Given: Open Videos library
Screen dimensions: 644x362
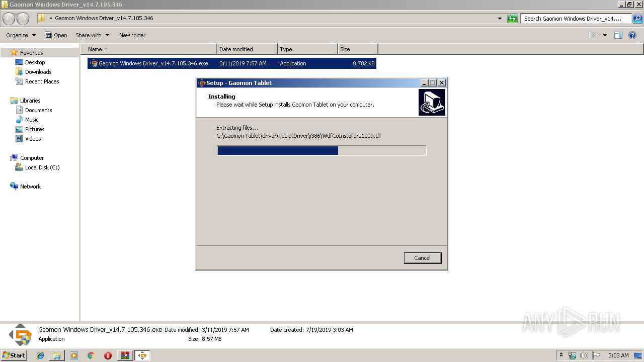Looking at the screenshot, I should click(x=33, y=139).
